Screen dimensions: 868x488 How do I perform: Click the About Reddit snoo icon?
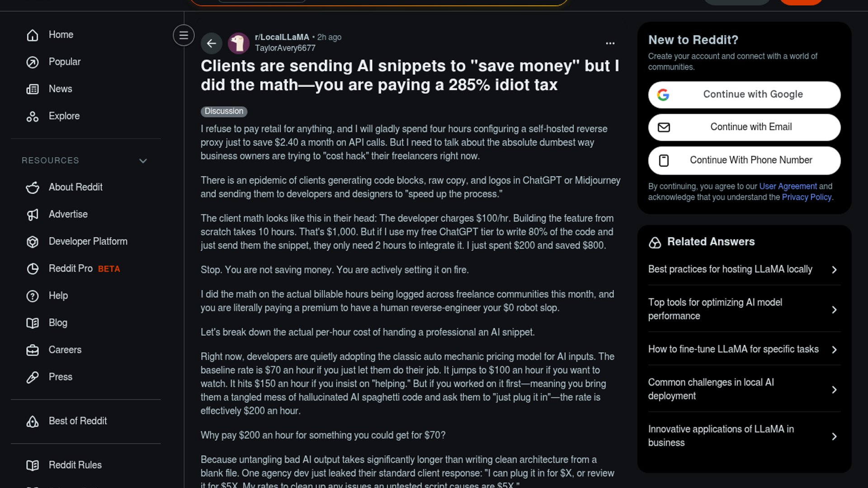[33, 187]
